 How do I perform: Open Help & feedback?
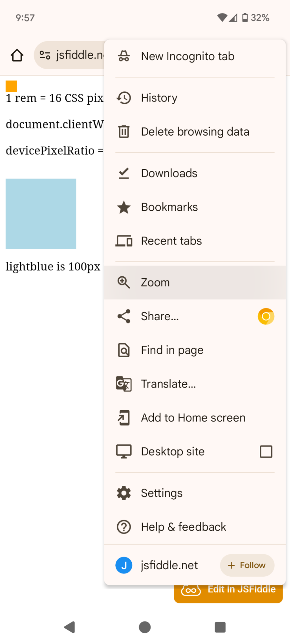[195, 527]
